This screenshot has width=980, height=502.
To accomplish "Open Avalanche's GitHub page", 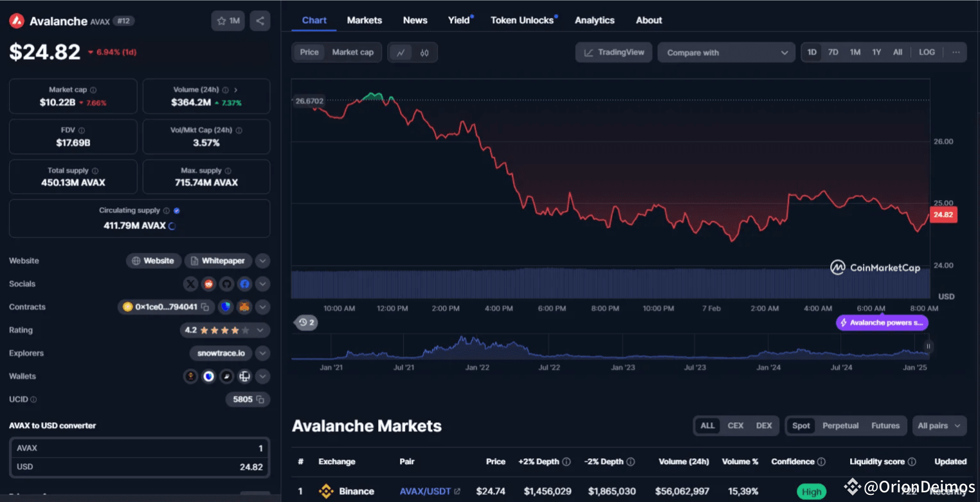I will pyautogui.click(x=226, y=284).
